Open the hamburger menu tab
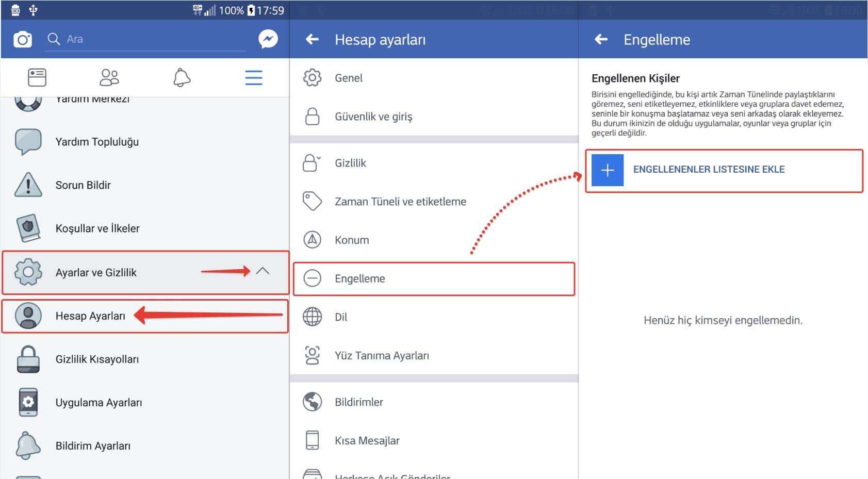 coord(253,78)
